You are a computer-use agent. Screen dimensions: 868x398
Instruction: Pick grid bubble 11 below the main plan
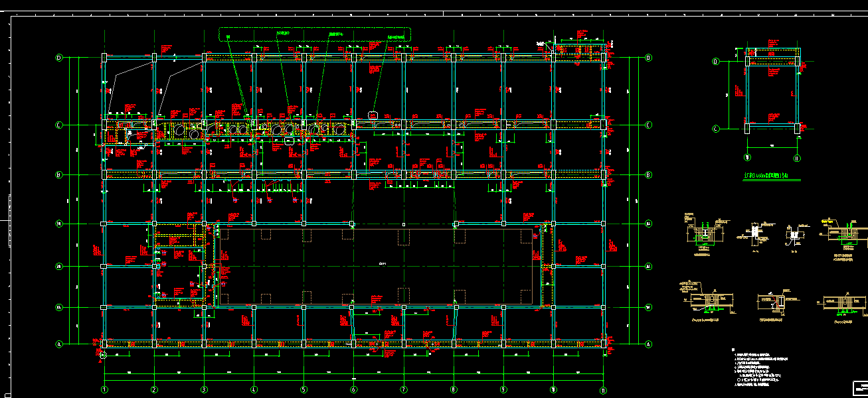603,389
